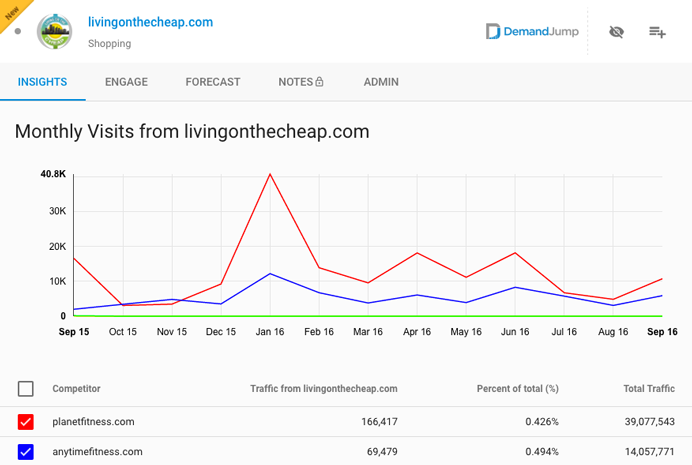Toggle the hide visibility eye icon
Viewport: 692px width, 465px height.
[616, 32]
